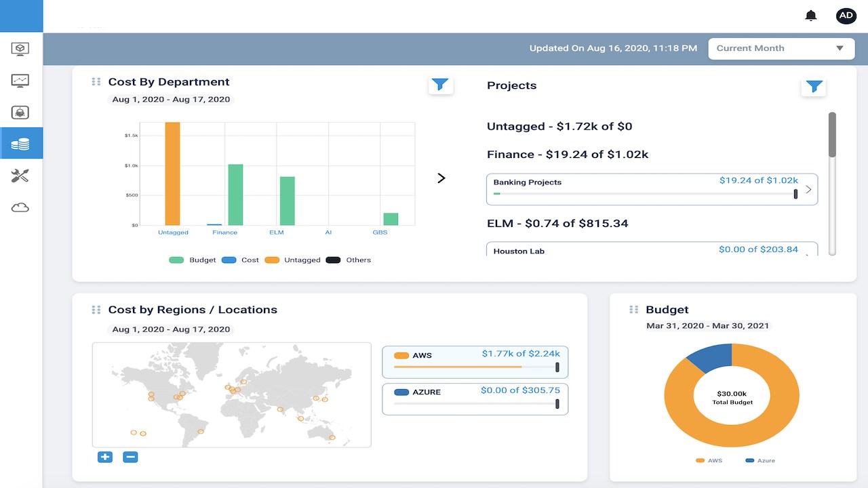Click the Projects panel scrollbar
The width and height of the screenshot is (868, 488).
pyautogui.click(x=832, y=136)
